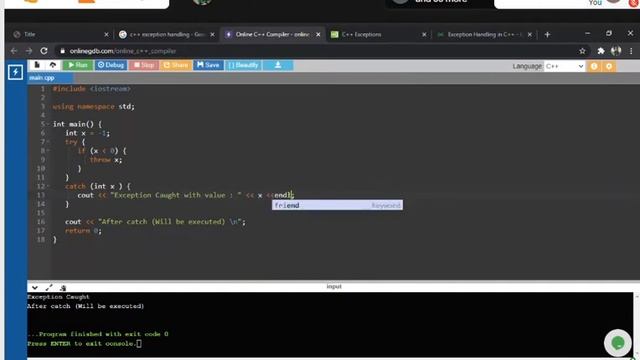Viewport: 640px width, 360px height.
Task: Click 'throw x;' on line 9
Action: [106, 160]
